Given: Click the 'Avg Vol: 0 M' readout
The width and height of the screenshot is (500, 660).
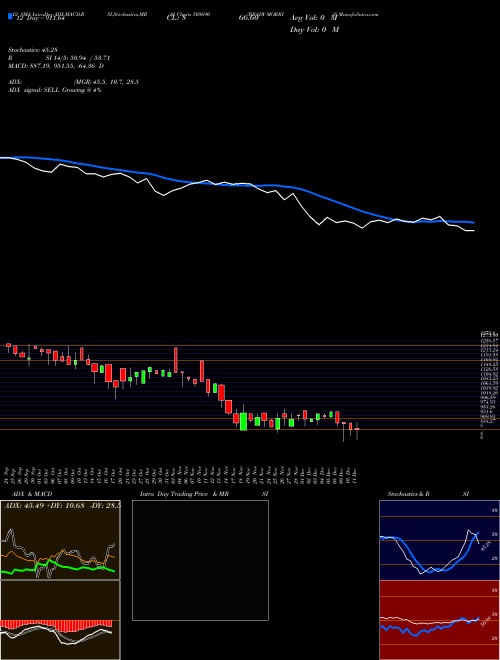Looking at the screenshot, I should [x=314, y=19].
